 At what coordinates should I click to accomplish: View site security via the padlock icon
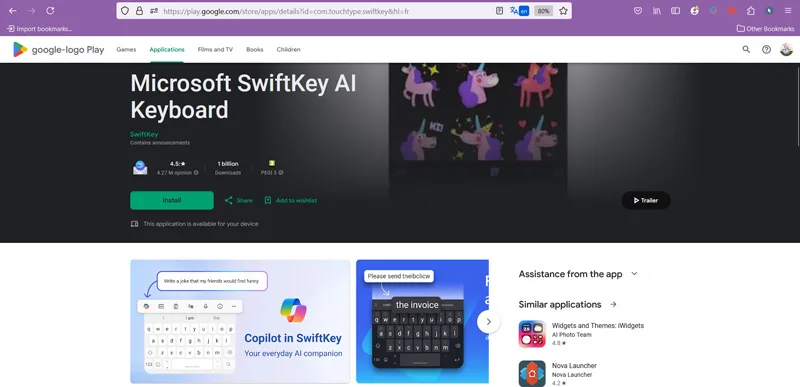click(x=139, y=11)
